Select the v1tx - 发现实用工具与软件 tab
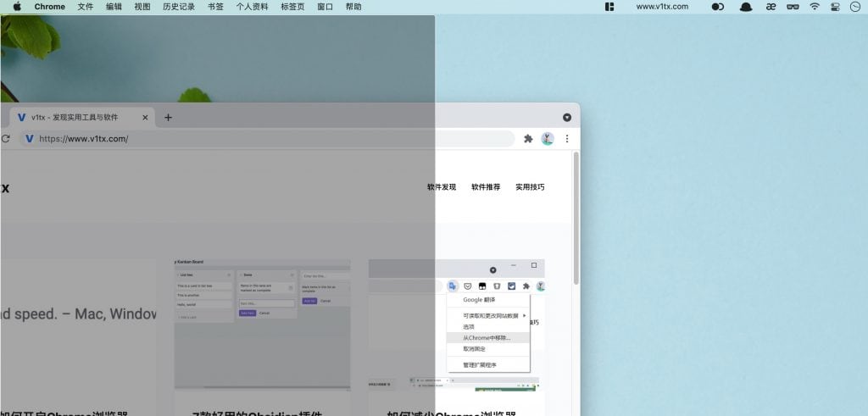Screen dimensions: 868x416 pyautogui.click(x=82, y=117)
